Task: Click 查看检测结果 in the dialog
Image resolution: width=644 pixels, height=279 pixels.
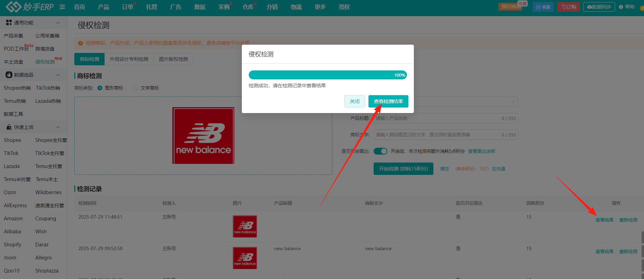Action: pyautogui.click(x=388, y=101)
